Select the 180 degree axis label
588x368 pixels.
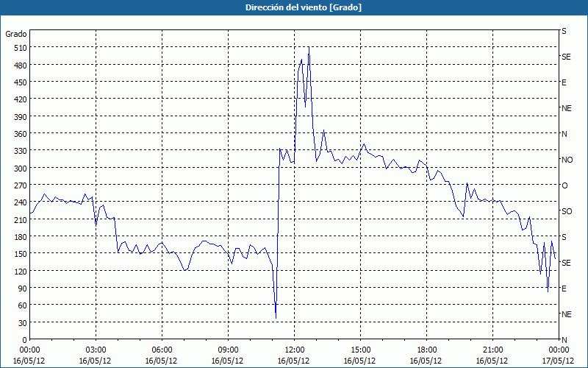click(x=21, y=237)
